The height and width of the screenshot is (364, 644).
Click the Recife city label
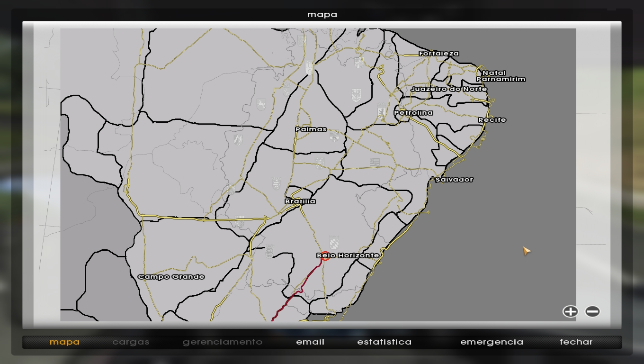tap(492, 120)
